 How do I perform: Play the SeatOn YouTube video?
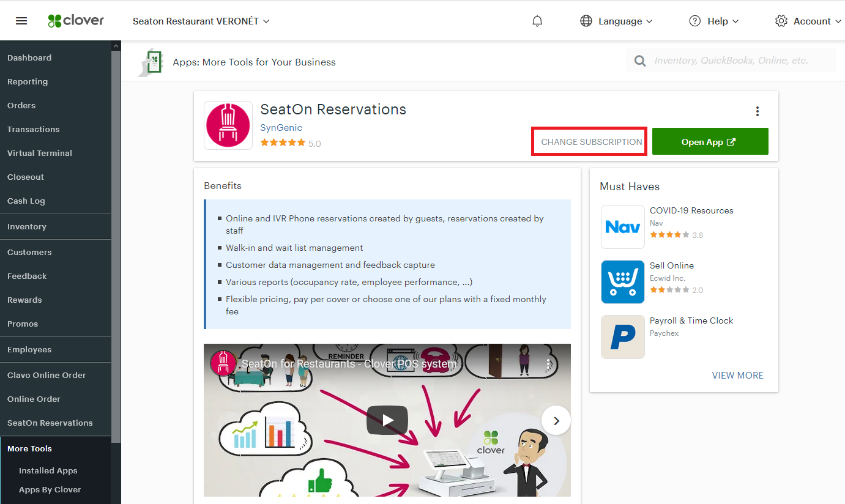coord(387,420)
